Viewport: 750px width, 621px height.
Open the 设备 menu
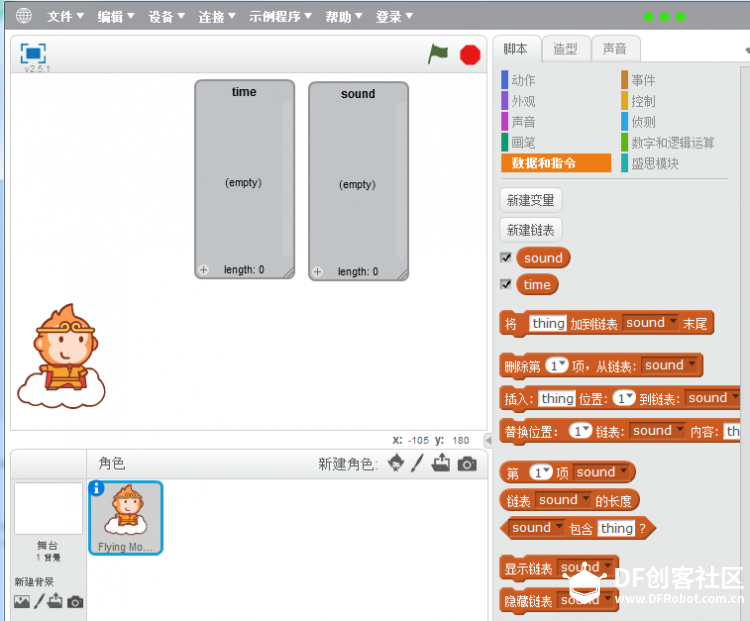tap(166, 17)
